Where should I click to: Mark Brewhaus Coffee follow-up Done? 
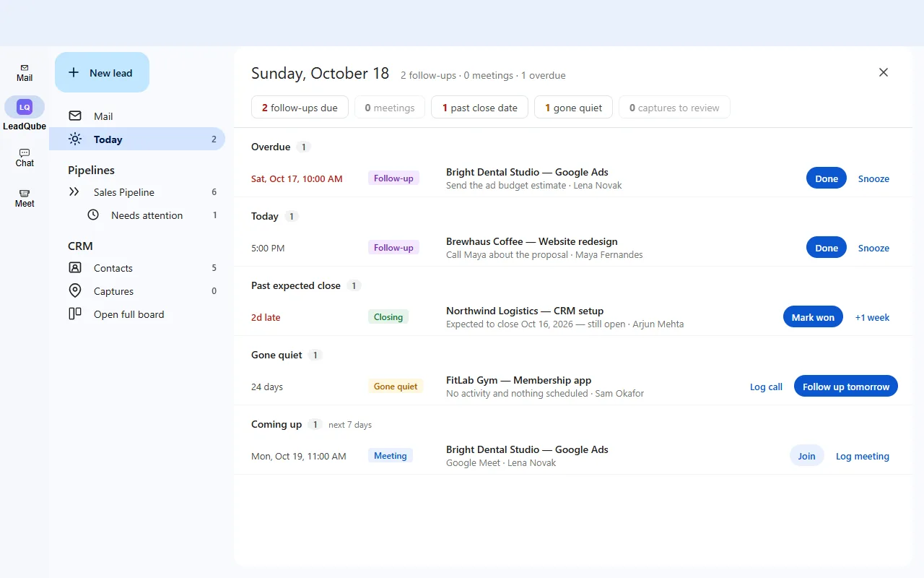pyautogui.click(x=827, y=248)
